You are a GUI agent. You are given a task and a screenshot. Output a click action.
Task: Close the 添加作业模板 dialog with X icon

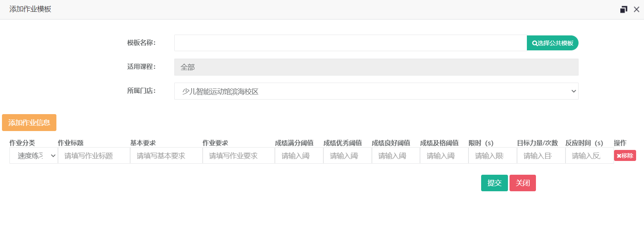[x=637, y=9]
